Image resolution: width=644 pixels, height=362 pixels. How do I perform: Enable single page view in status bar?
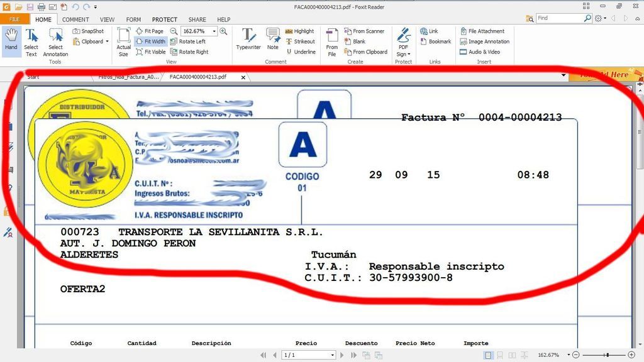pos(487,355)
